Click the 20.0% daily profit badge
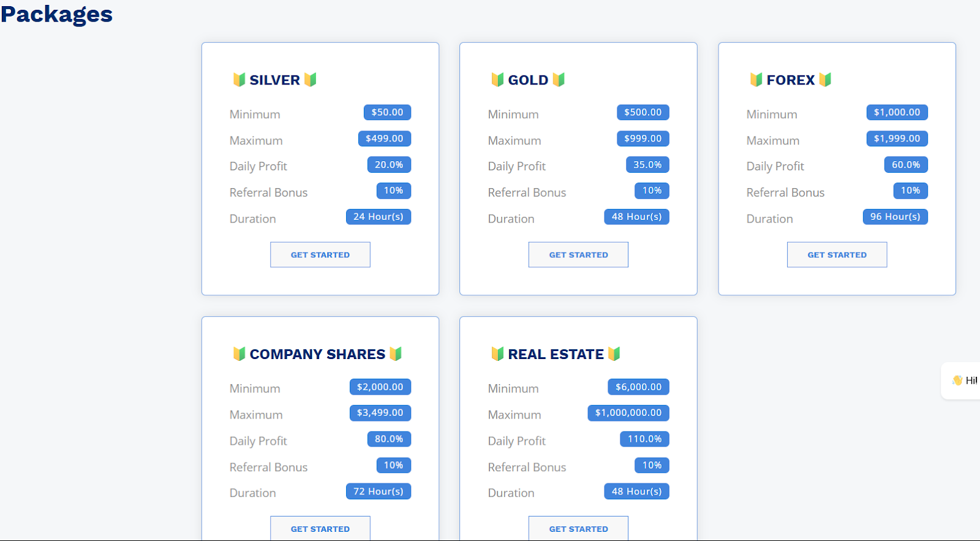 (389, 165)
